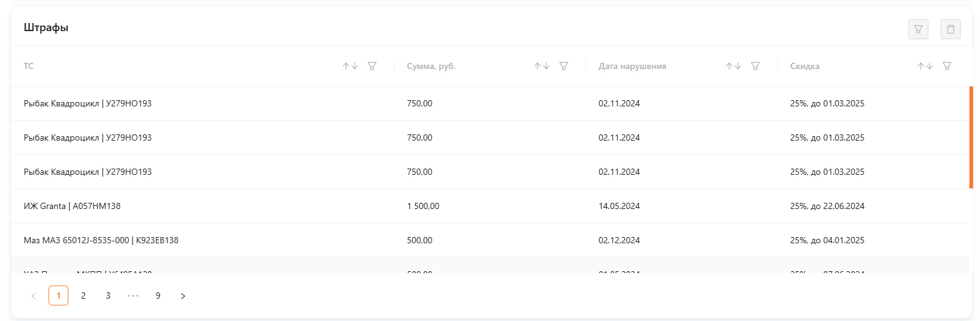This screenshot has height=321, width=980.
Task: Open the filter for ТС column
Action: [x=372, y=66]
